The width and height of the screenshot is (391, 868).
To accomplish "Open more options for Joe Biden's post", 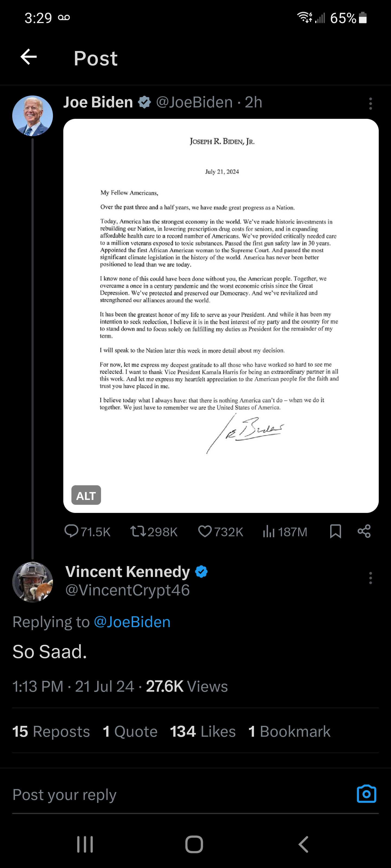I will tap(370, 103).
